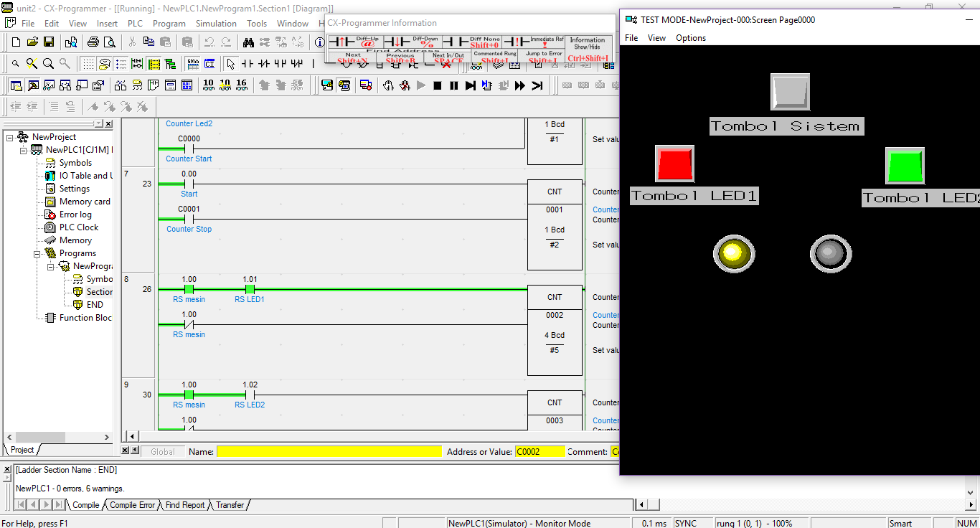
Task: Click the Find binoculars icon
Action: tap(248, 42)
